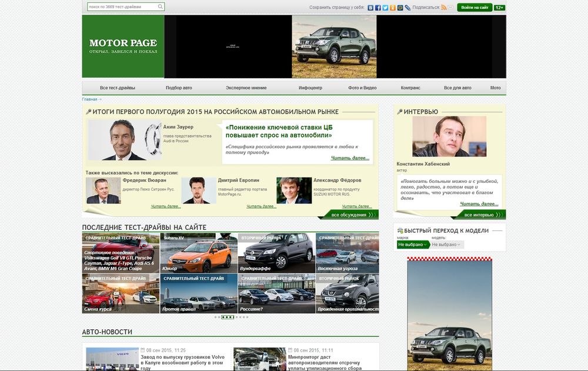Subscribe via the email envelope icon
The height and width of the screenshot is (371, 588).
450,8
